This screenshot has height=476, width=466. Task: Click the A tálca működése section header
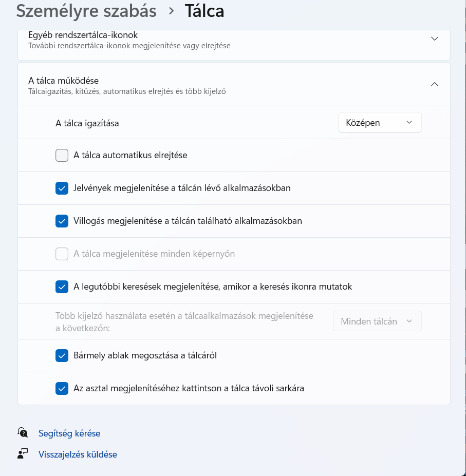click(234, 84)
